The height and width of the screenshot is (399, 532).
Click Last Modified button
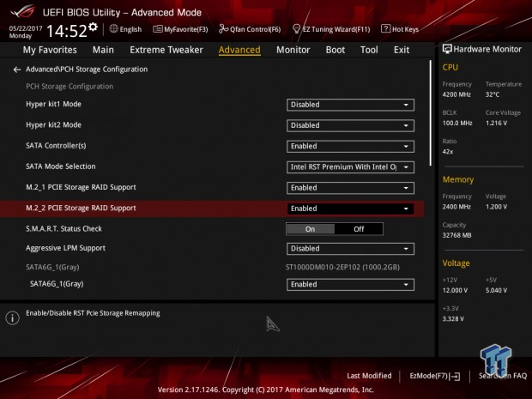click(x=369, y=376)
